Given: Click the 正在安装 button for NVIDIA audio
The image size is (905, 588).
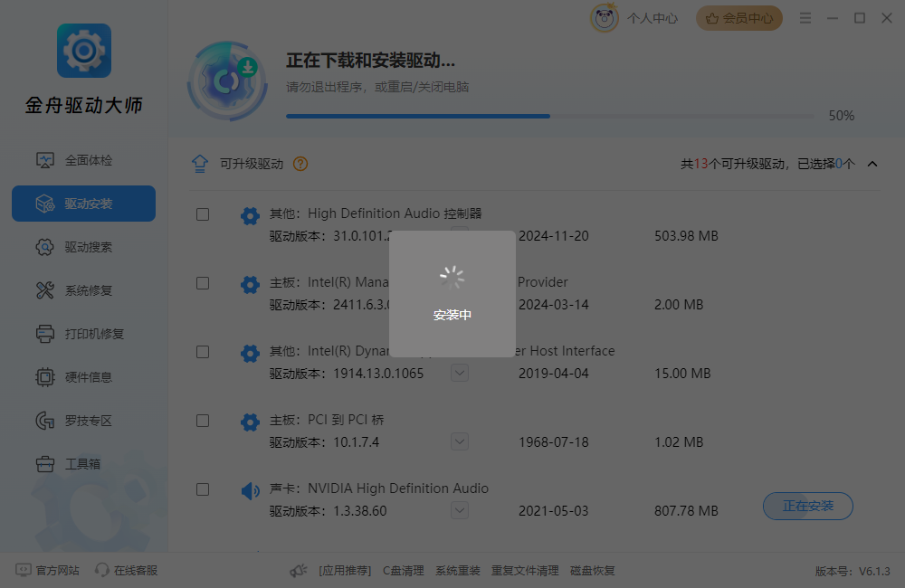Looking at the screenshot, I should (x=807, y=506).
